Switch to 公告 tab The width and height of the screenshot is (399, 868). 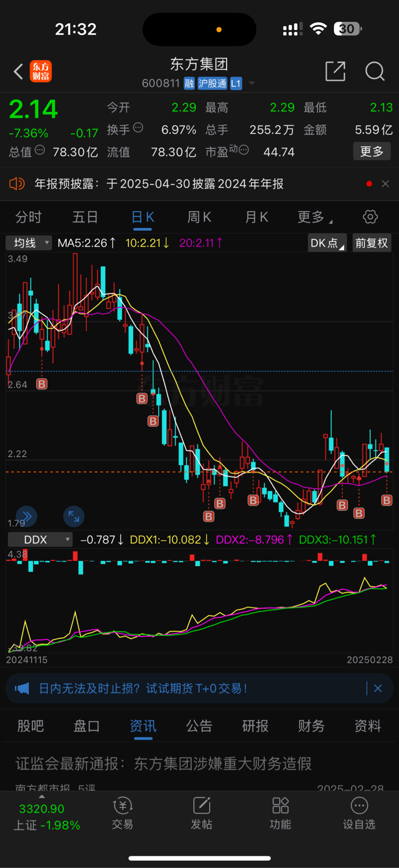[199, 726]
